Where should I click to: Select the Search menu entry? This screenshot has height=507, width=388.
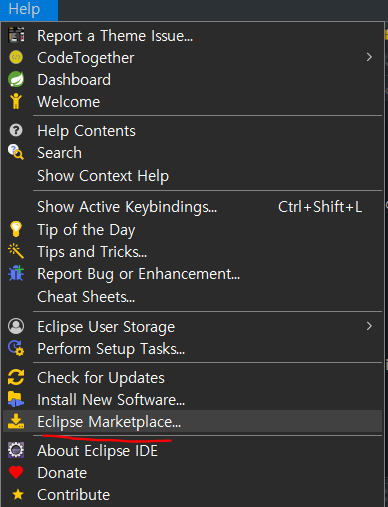click(192, 152)
